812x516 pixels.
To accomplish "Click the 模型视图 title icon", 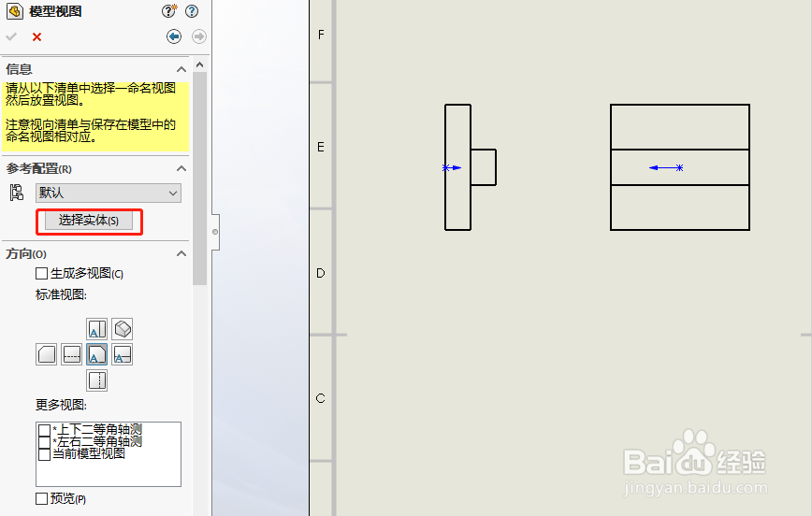I will [x=15, y=11].
